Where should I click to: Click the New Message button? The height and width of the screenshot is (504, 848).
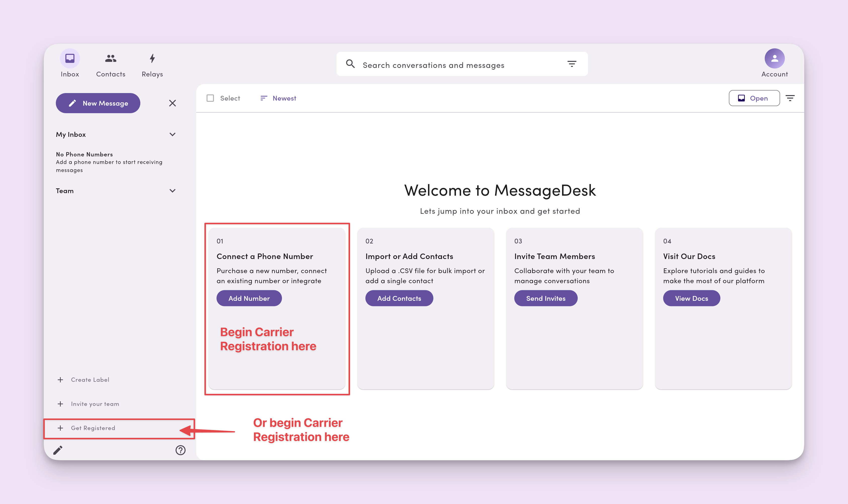[98, 103]
